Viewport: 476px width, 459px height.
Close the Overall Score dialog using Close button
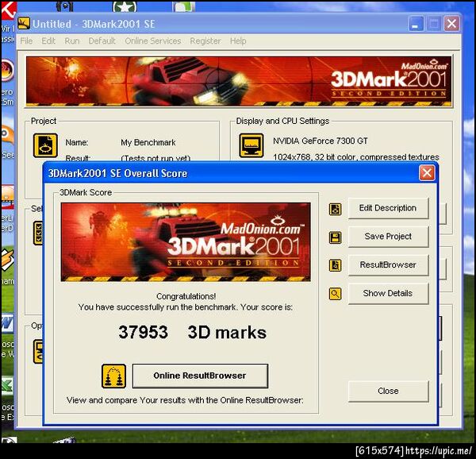[388, 391]
